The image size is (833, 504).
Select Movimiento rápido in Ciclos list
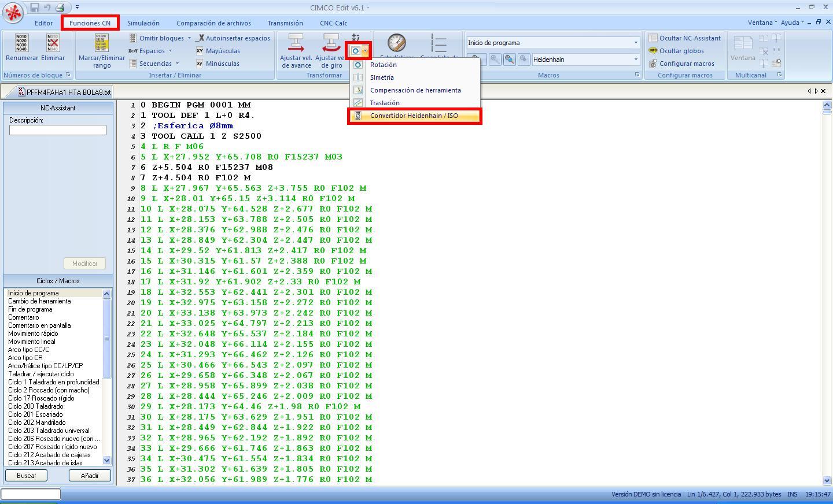(x=33, y=333)
